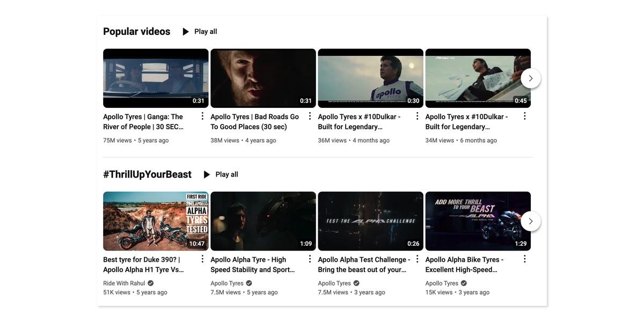Open Add More Thrill To Your Beast thumbnail
Screen dimensions: 644x322
pos(478,221)
